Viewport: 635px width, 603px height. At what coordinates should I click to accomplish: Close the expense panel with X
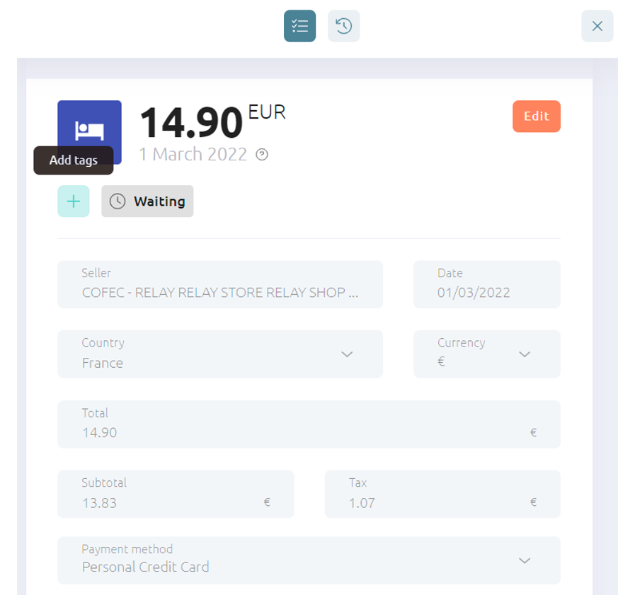tap(597, 26)
